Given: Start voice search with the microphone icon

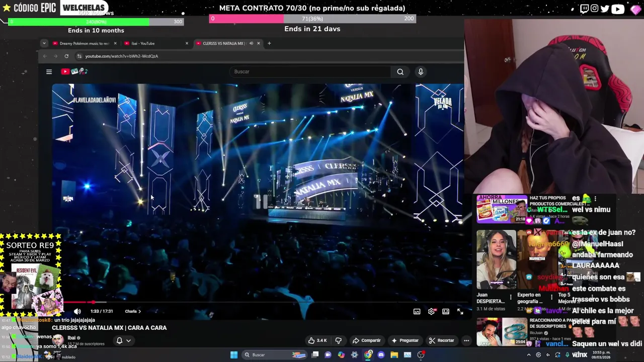Looking at the screenshot, I should point(421,72).
